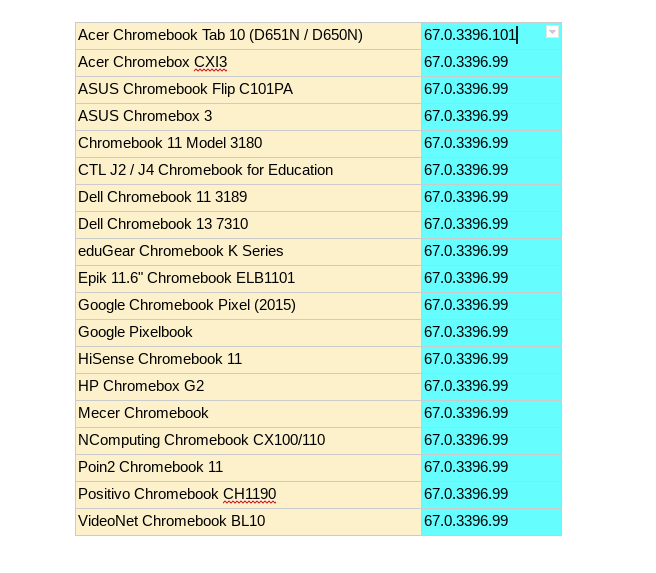Image resolution: width=656 pixels, height=573 pixels.
Task: Click the Dell Chromebook 11 3189 cell
Action: [x=163, y=198]
